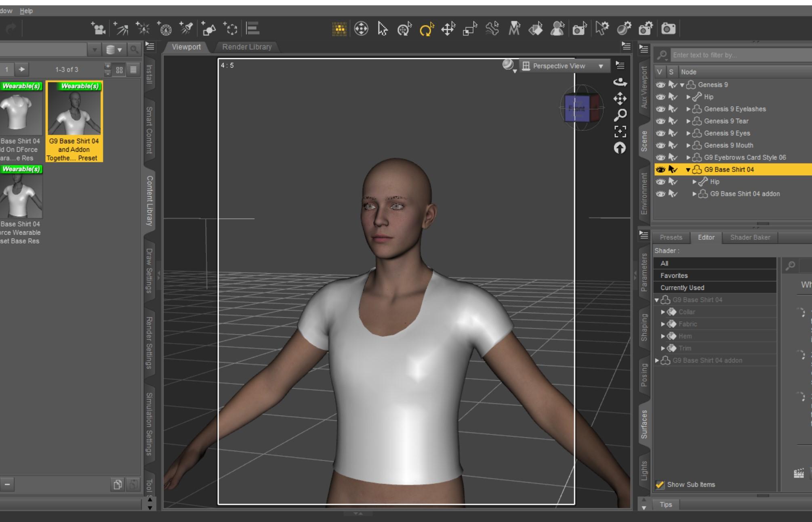
Task: Select the Currently Used shader filter
Action: click(x=682, y=287)
